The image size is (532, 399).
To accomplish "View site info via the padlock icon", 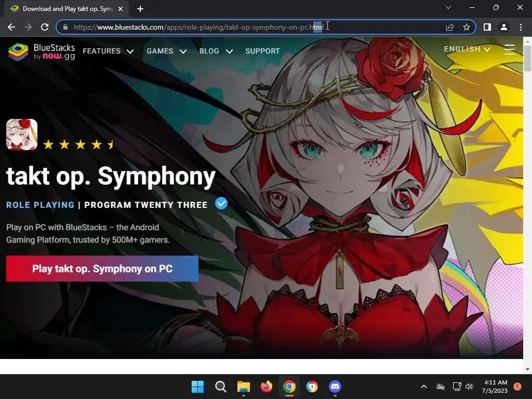I will click(x=65, y=27).
